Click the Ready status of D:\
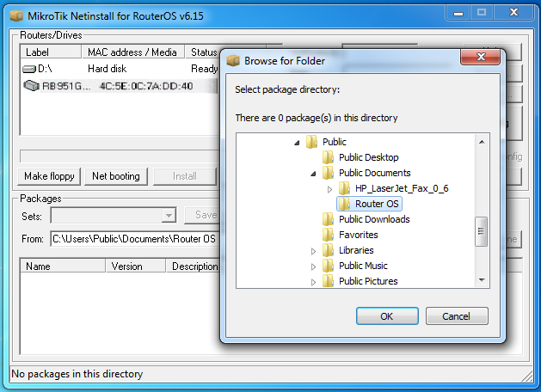 point(205,69)
